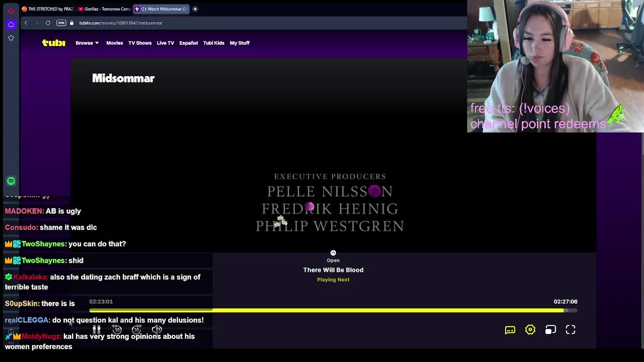
Task: Select the Watch Midsommar browser tab
Action: point(161,9)
